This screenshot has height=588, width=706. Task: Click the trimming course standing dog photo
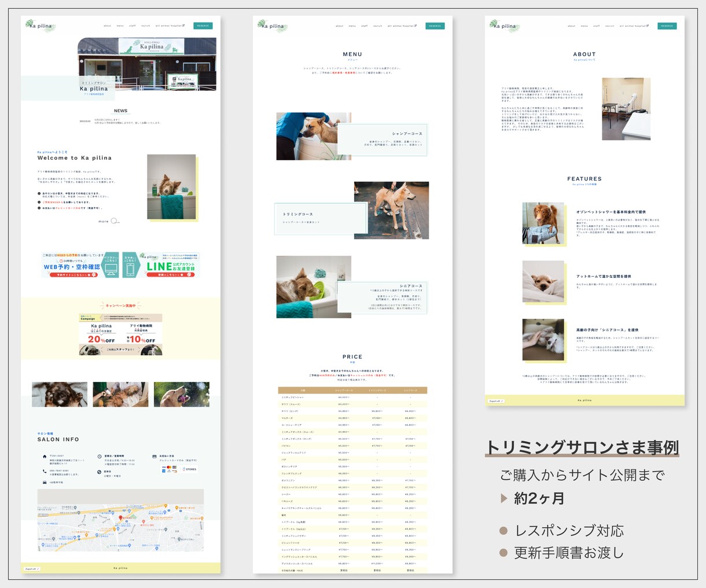391,210
